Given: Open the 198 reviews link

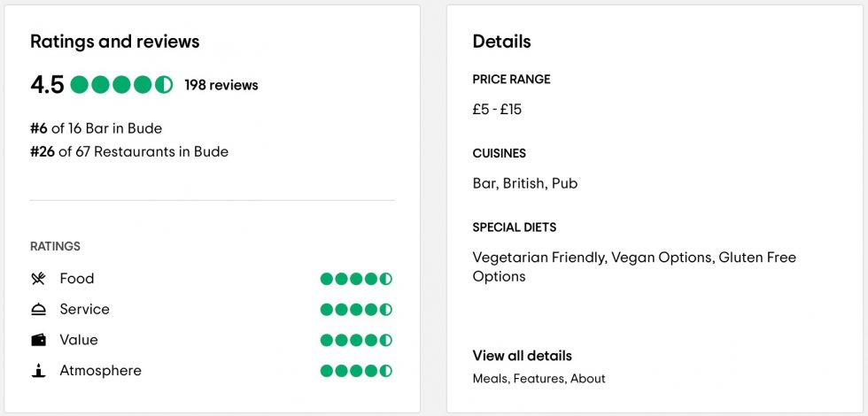Looking at the screenshot, I should pos(221,86).
